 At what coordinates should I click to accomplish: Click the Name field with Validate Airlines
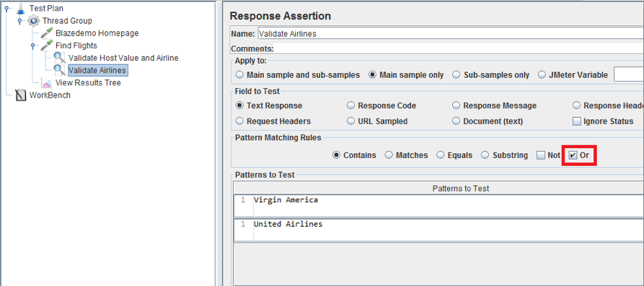click(x=451, y=34)
